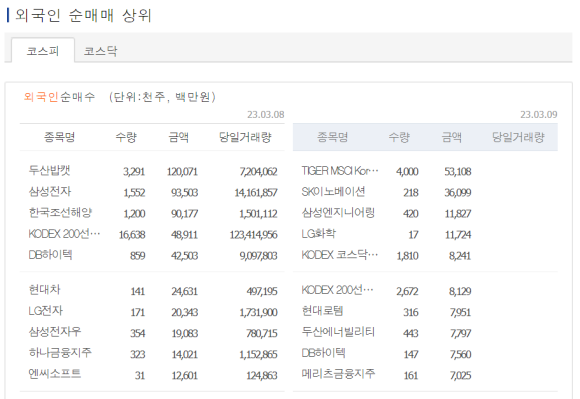This screenshot has height=399, width=580.
Task: Click 한국조선해양 amount 90,177
Action: pos(185,214)
